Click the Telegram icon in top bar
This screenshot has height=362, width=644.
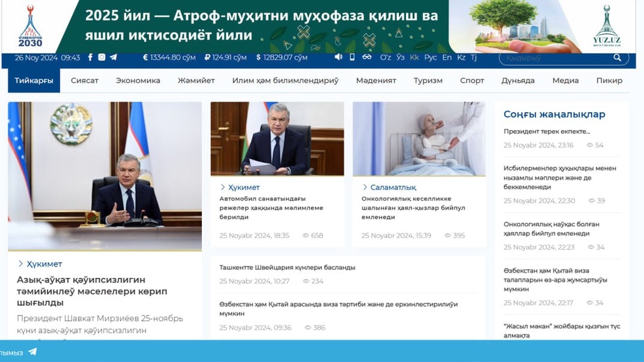[113, 57]
